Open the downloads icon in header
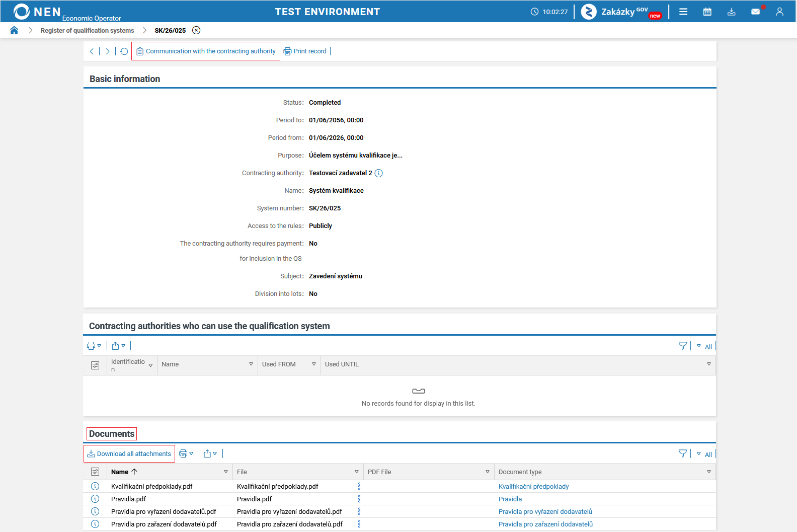The height and width of the screenshot is (532, 797). click(x=732, y=12)
